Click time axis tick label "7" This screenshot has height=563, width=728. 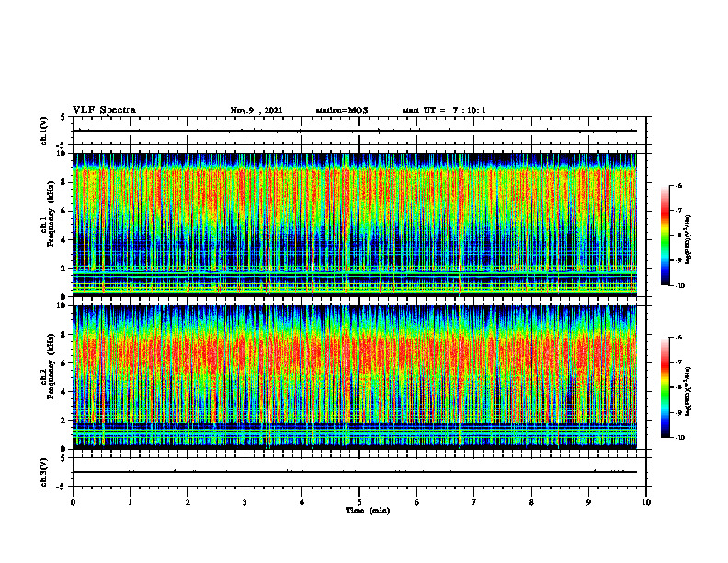pos(474,502)
